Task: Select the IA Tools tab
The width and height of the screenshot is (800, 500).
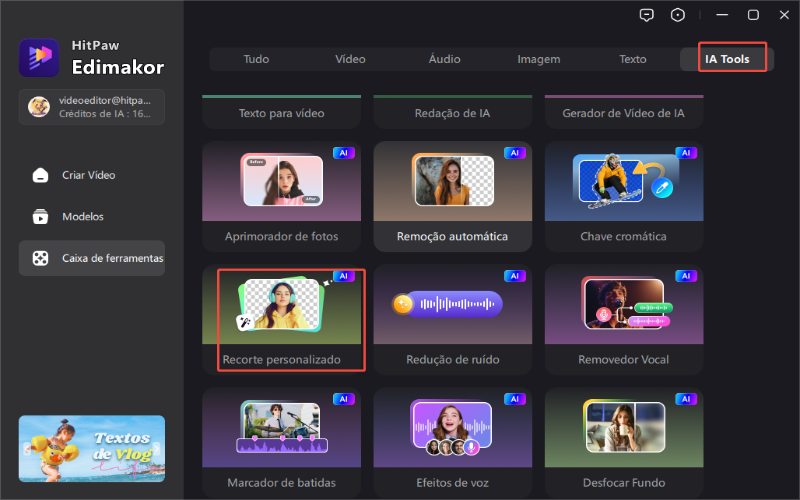Action: (726, 59)
